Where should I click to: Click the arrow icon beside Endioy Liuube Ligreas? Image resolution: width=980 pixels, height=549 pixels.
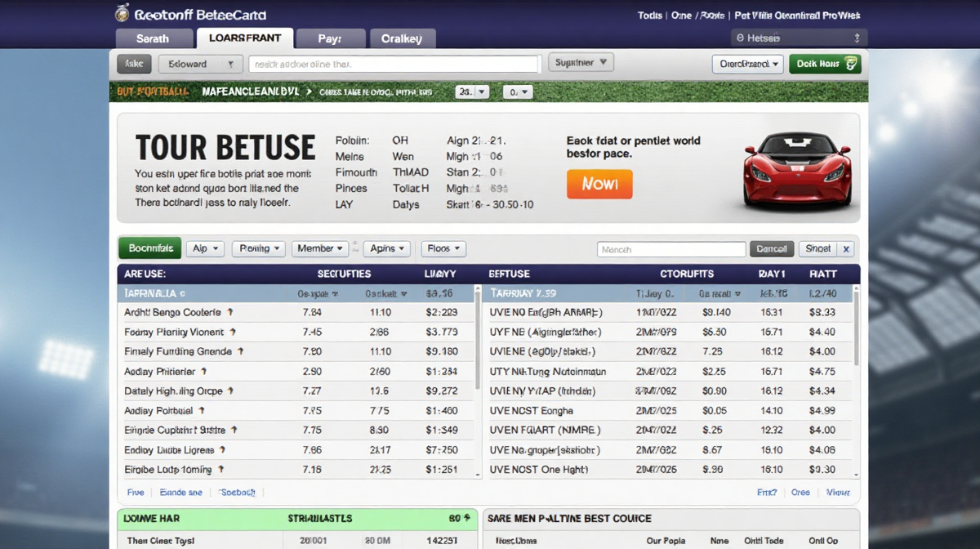[222, 450]
